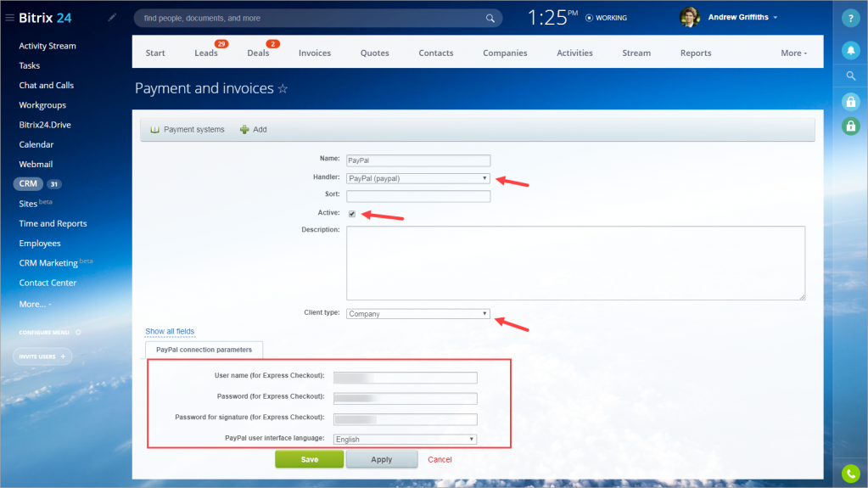Open Time and Reports in sidebar

tap(53, 224)
